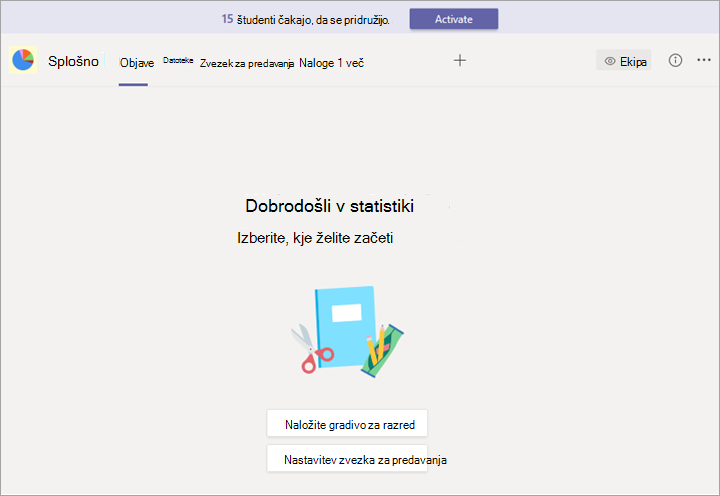Click Naložite gradivo za razred button
Screen dimensions: 720x496
[347, 424]
